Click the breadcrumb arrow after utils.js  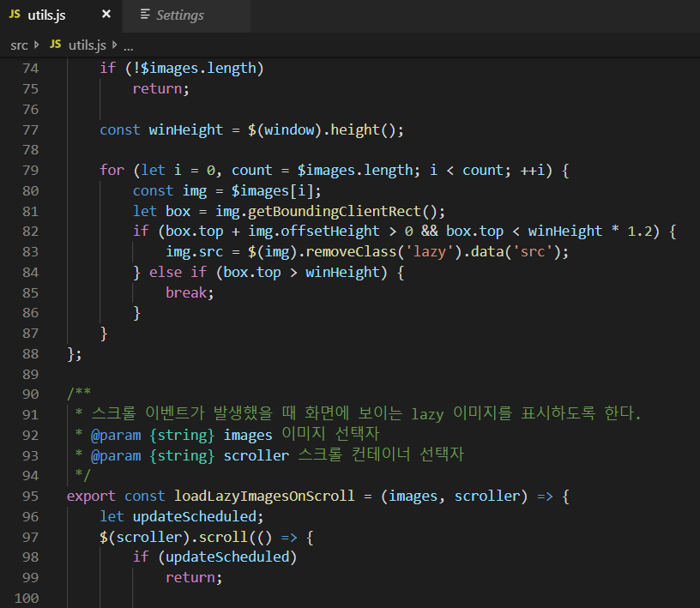114,45
